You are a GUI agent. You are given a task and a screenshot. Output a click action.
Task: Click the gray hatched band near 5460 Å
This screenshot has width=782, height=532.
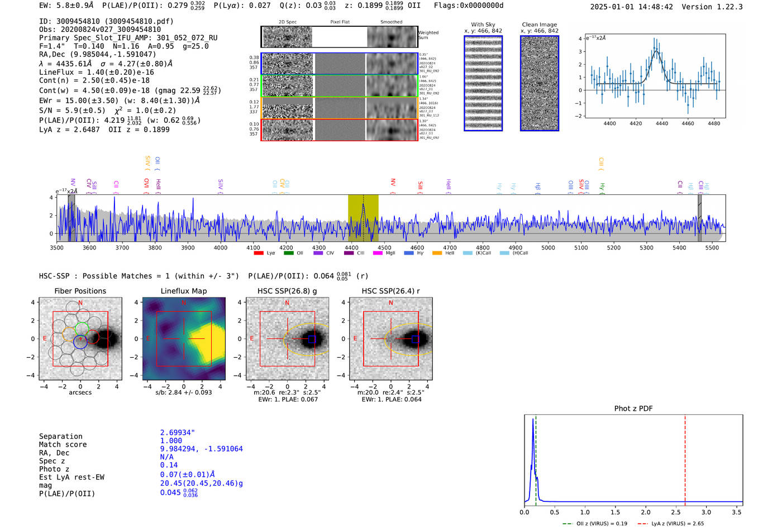tap(699, 218)
